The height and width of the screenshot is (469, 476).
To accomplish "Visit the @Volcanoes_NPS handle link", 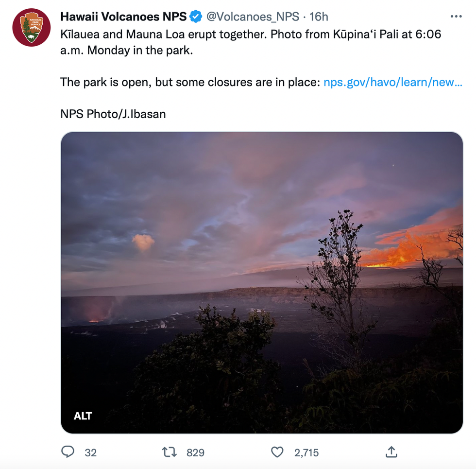I will 253,17.
